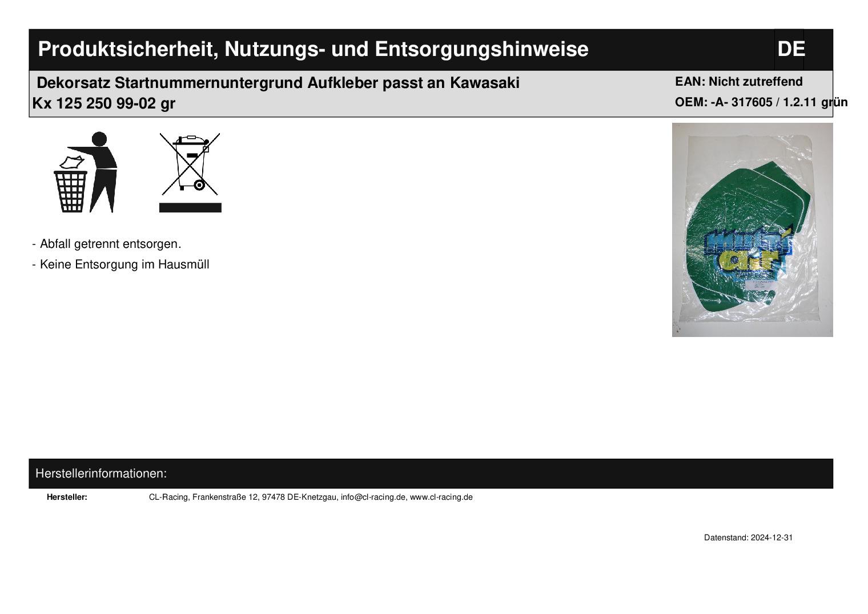Click 'Abfall getrennt entsorgen' bullet text

tap(110, 244)
